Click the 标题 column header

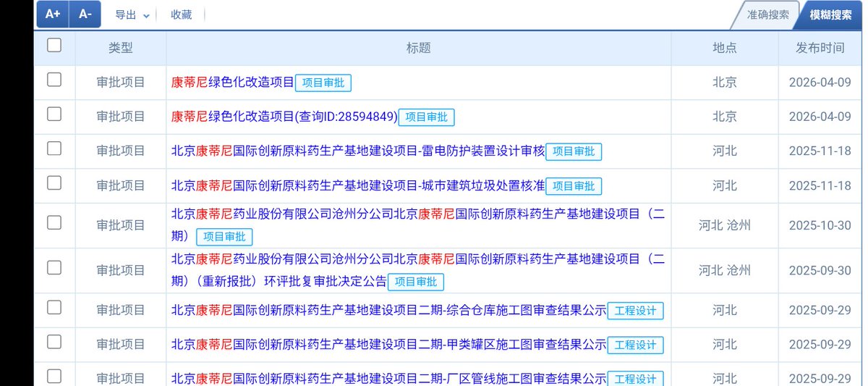pyautogui.click(x=419, y=48)
